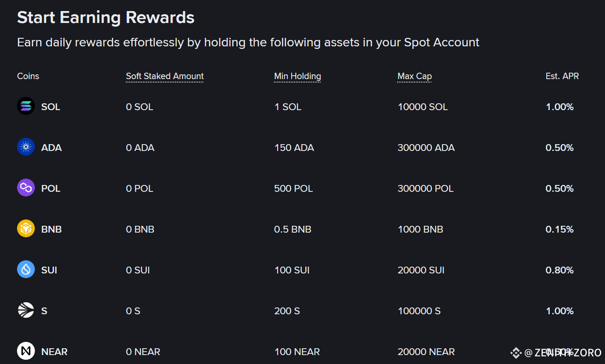This screenshot has height=364, width=605.
Task: Open the Min Holding tooltip header
Action: pos(298,76)
